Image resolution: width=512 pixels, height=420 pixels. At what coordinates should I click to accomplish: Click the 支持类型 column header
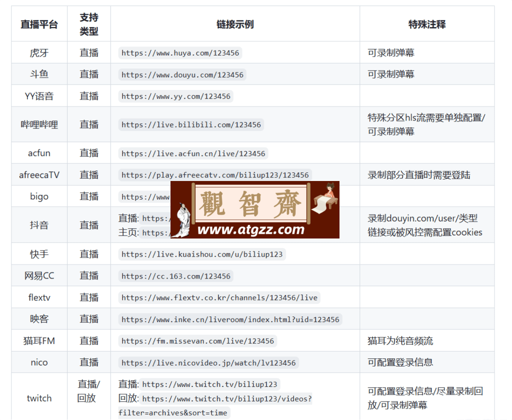89,24
